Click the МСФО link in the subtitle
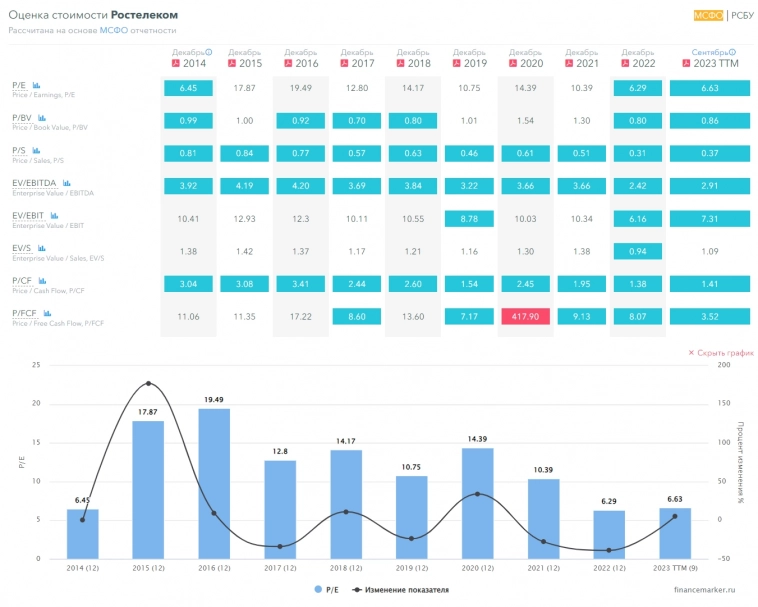758x607 pixels. [112, 30]
